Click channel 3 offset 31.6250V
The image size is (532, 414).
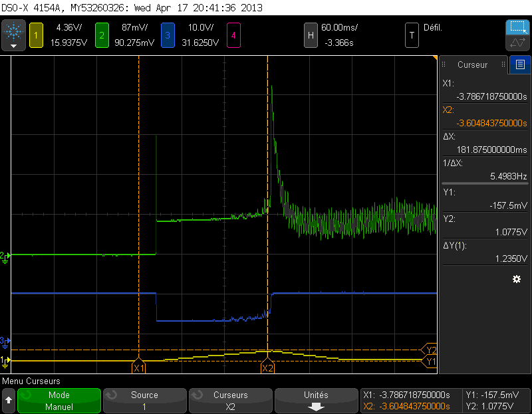200,43
